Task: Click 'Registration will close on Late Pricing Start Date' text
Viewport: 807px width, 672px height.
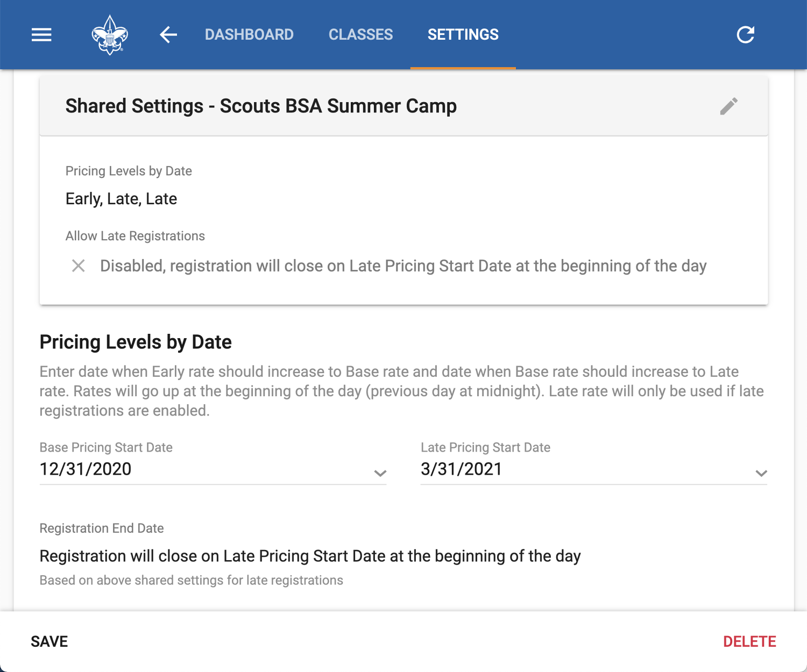Action: click(x=310, y=556)
